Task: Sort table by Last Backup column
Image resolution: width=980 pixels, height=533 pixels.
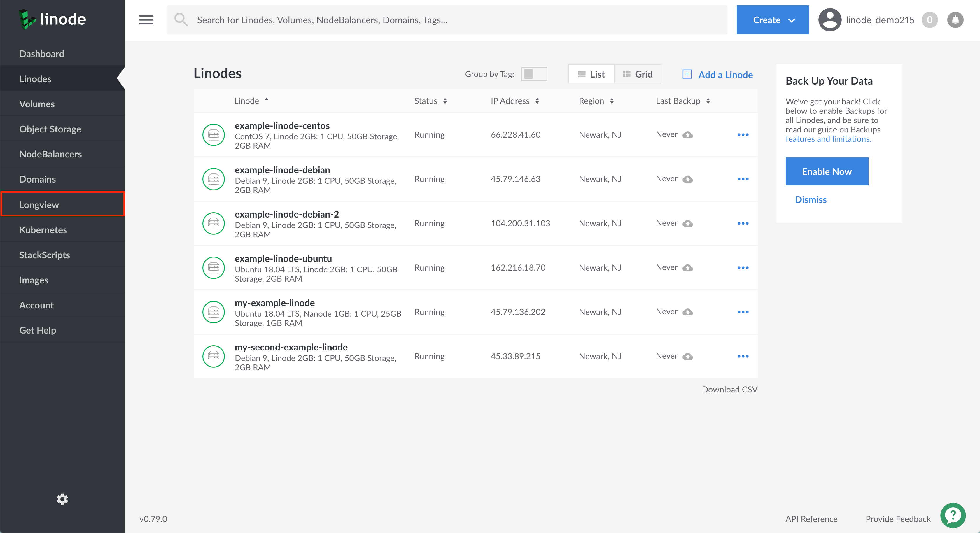Action: tap(683, 101)
